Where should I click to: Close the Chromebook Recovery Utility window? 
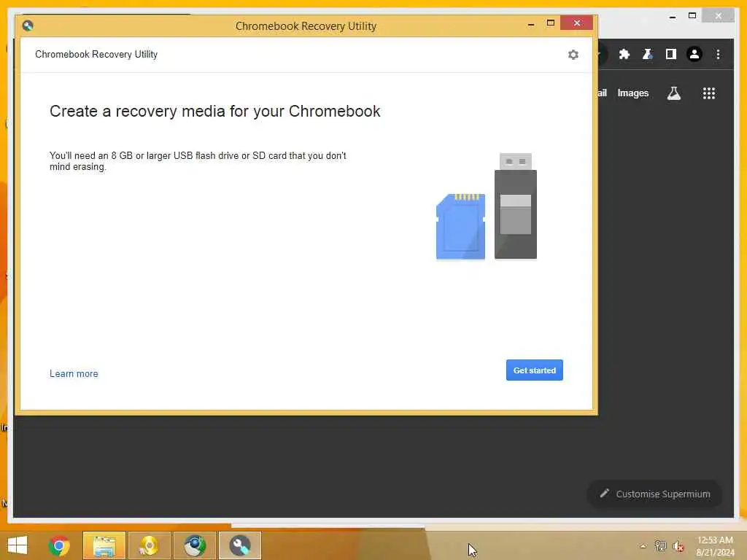point(577,23)
